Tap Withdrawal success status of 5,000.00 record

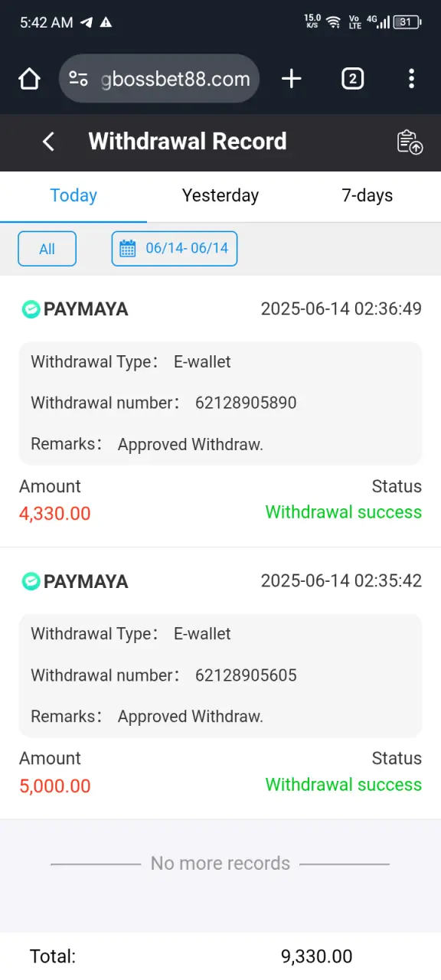point(344,785)
